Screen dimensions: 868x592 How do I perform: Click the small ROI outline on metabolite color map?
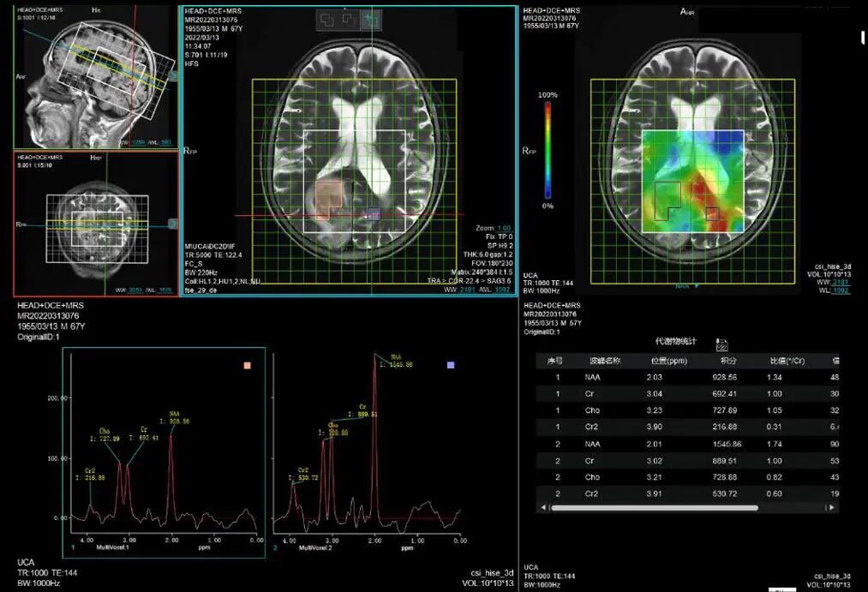tap(712, 213)
